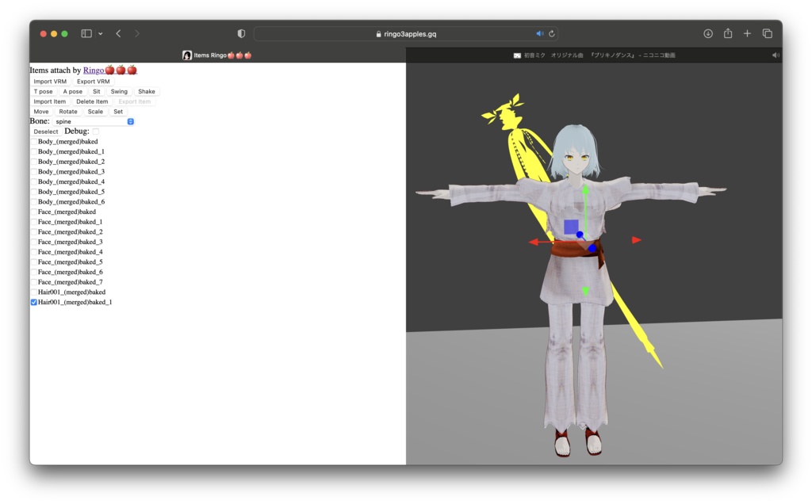Viewport: 812px width, 504px height.
Task: Check the Face_(merged)baked_3 checkbox
Action: coord(34,242)
